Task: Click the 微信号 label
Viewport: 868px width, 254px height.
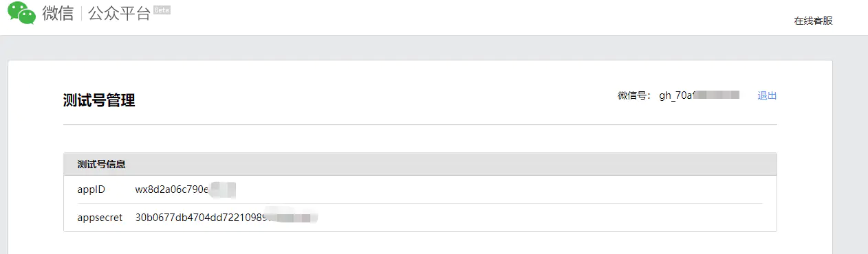Action: point(634,95)
